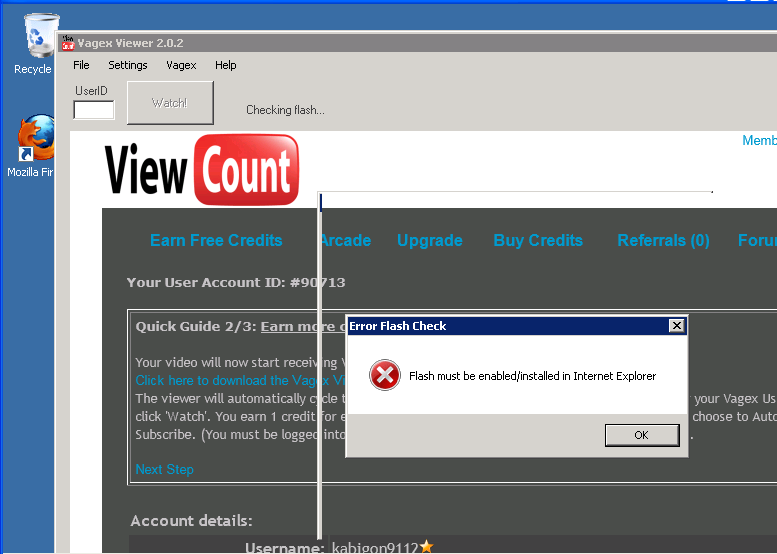Click the Vagex Viewer title bar icon

[68, 43]
